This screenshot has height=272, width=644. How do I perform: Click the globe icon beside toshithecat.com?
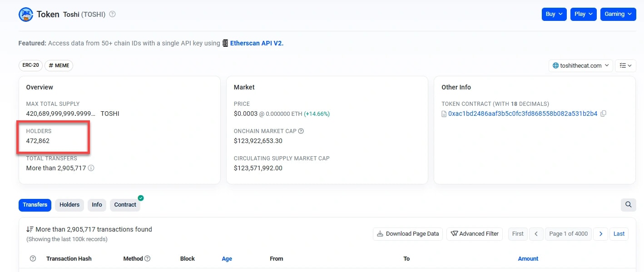[x=555, y=65]
